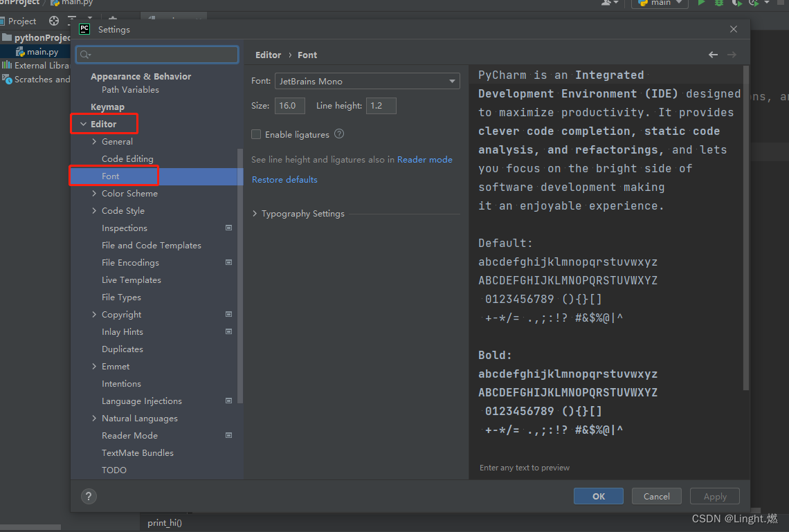Open TODO settings page
The width and height of the screenshot is (789, 532).
(114, 470)
